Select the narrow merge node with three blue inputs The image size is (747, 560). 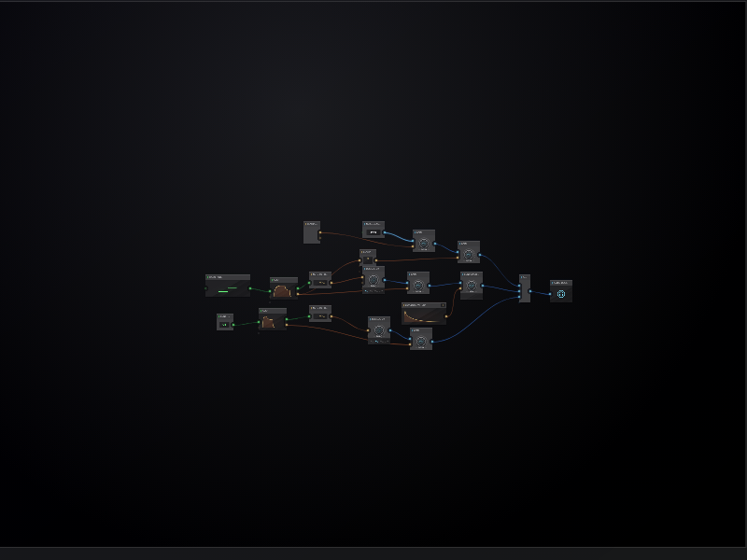(x=525, y=288)
